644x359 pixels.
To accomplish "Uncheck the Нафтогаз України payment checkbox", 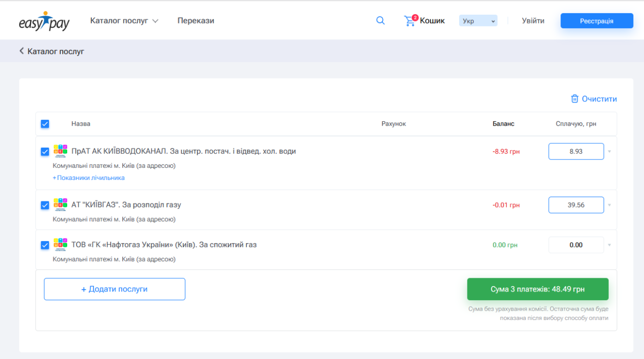I will [x=45, y=245].
